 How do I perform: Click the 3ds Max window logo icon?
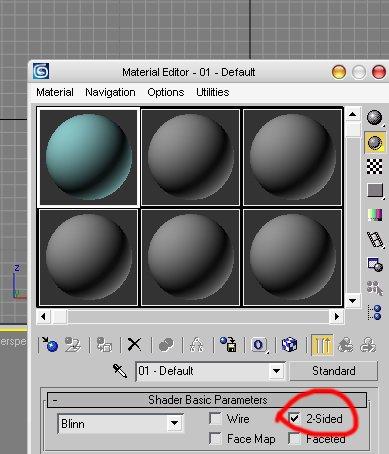(41, 71)
